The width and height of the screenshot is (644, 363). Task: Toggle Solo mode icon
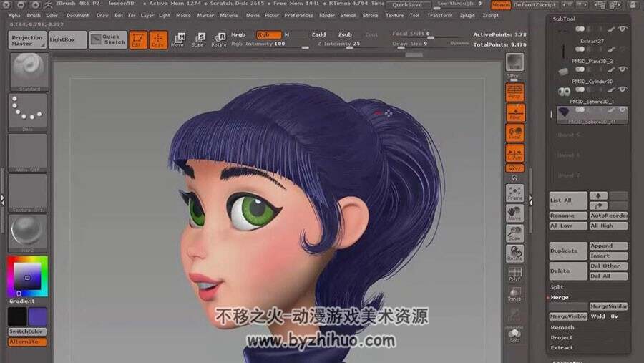pos(514,335)
